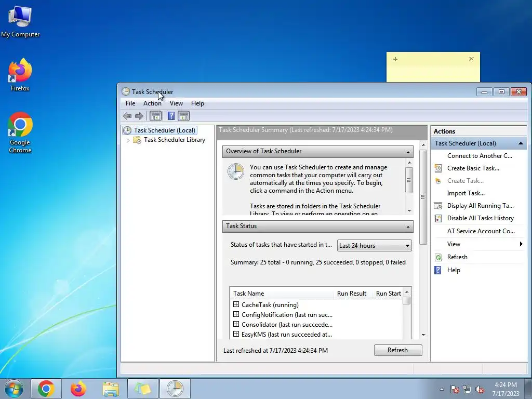Image resolution: width=532 pixels, height=399 pixels.
Task: Open the Action menu
Action: [x=152, y=103]
